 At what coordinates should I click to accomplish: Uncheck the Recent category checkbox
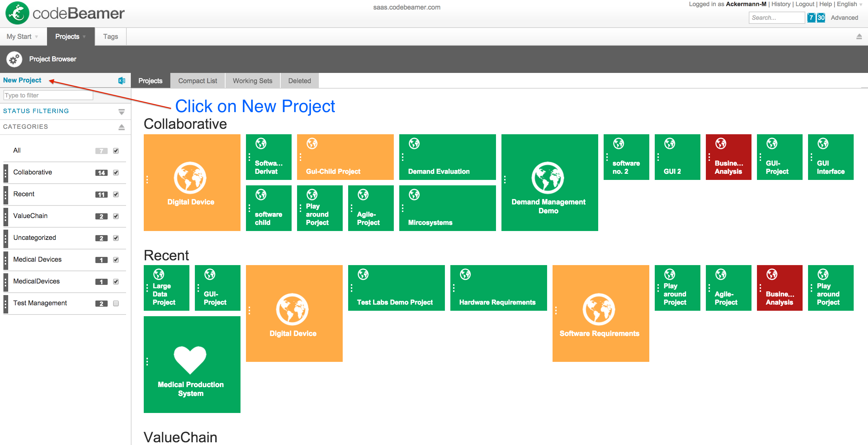click(116, 194)
